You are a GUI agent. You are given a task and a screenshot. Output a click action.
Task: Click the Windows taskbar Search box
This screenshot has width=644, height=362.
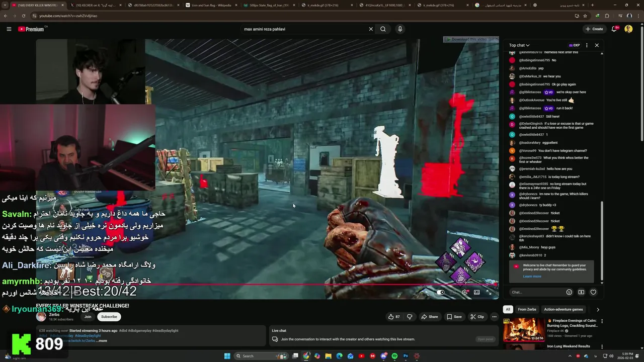pyautogui.click(x=261, y=356)
